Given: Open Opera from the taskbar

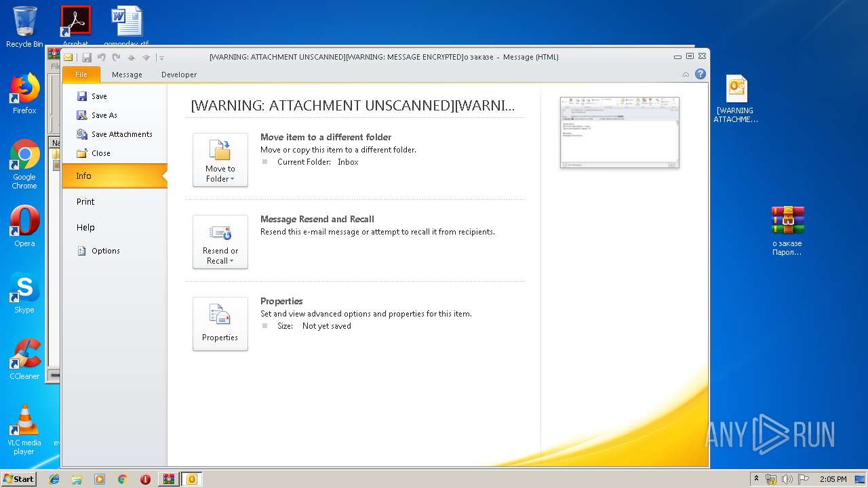Looking at the screenshot, I should [x=145, y=479].
